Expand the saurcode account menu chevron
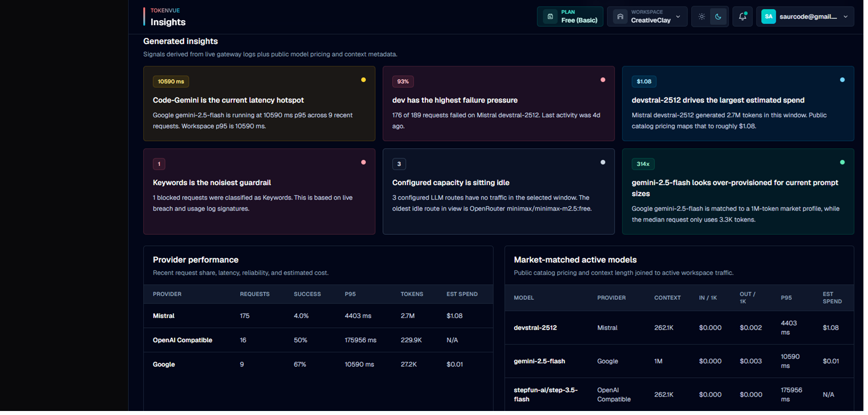 pyautogui.click(x=846, y=17)
